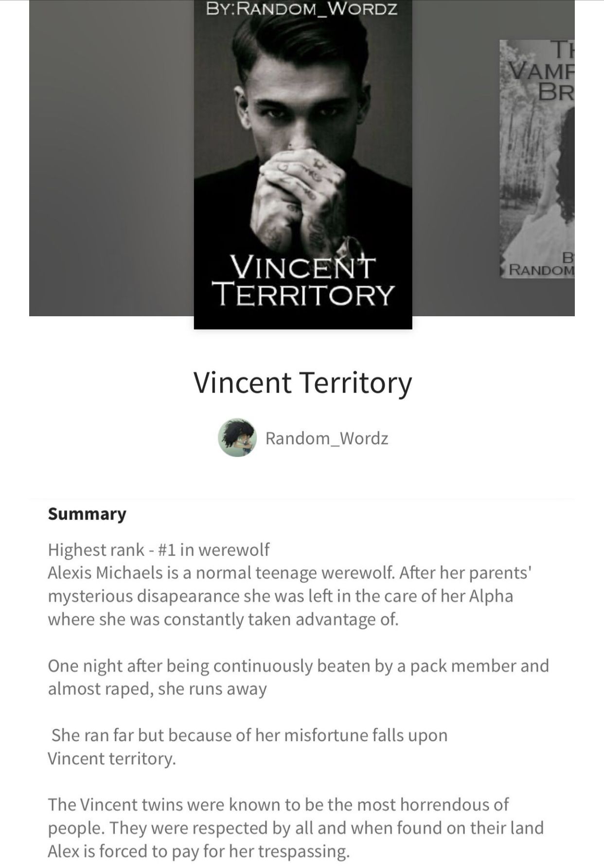Tap the Vincent Territory story title heading
The width and height of the screenshot is (604, 868).
(302, 382)
